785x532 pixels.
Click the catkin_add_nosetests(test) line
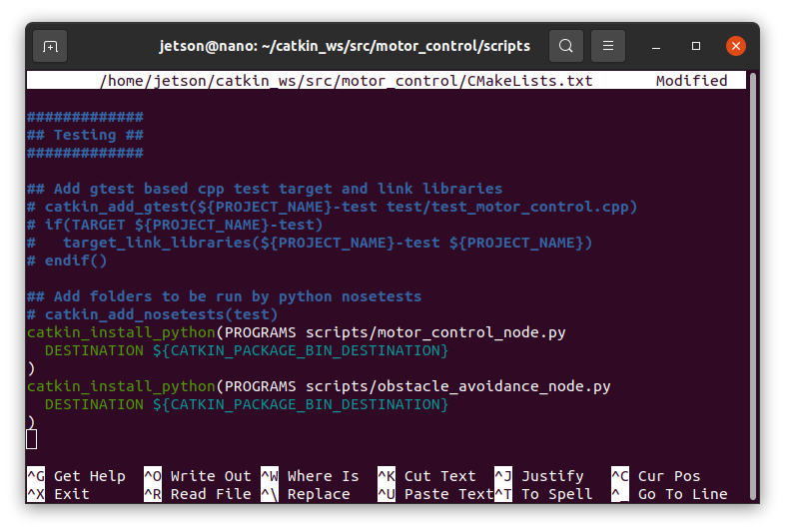[152, 314]
